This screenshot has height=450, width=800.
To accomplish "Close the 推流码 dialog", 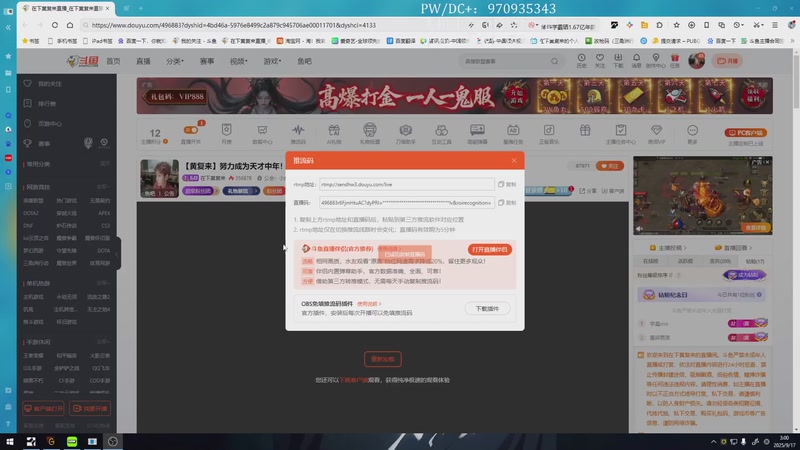I will 514,160.
